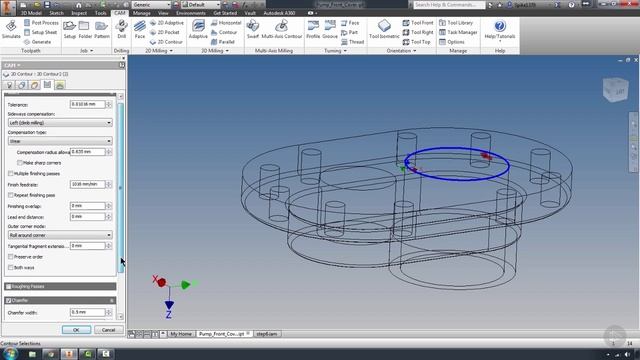Select the Face milling tool

coord(140,29)
